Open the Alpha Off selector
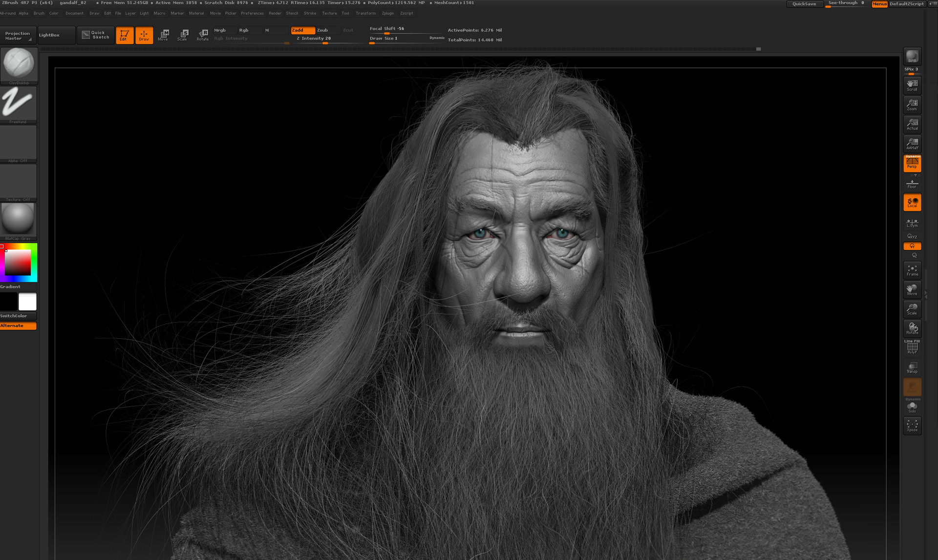Image resolution: width=938 pixels, height=560 pixels. 19,144
